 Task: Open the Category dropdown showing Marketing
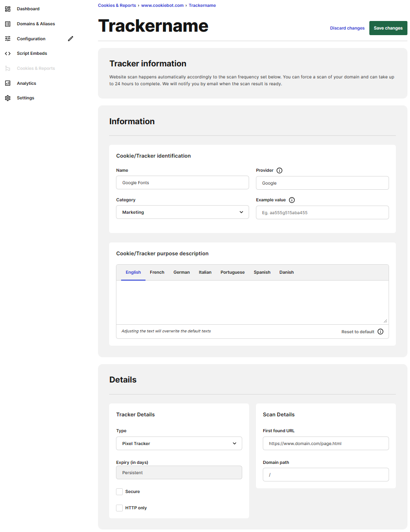[x=182, y=212]
